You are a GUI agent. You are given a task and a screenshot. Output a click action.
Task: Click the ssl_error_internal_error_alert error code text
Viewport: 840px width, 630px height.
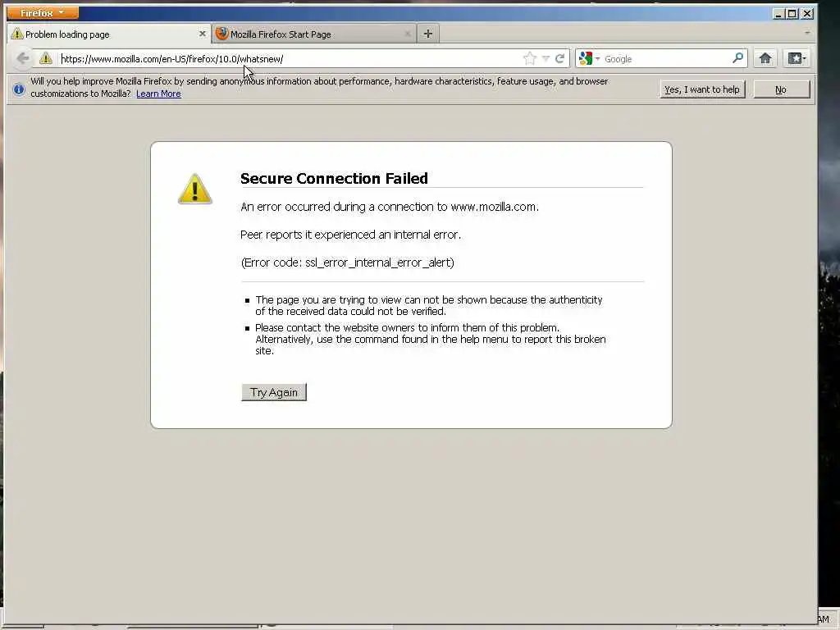coord(379,262)
